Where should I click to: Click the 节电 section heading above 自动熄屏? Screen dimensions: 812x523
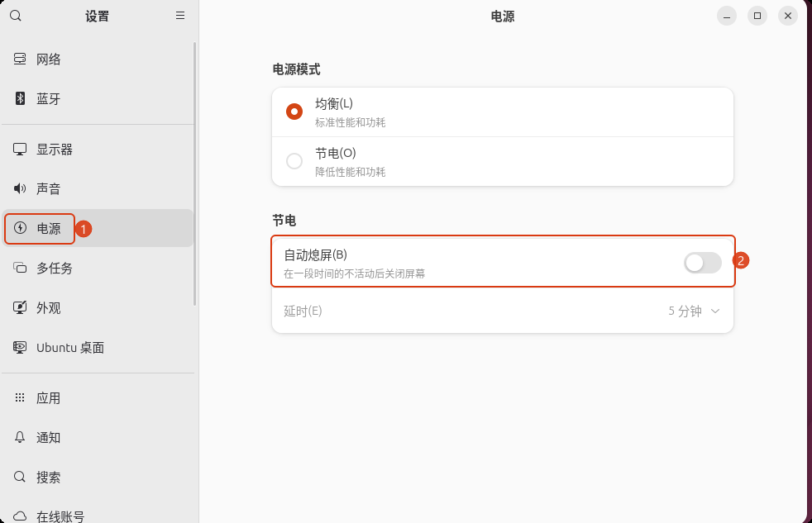tap(284, 221)
